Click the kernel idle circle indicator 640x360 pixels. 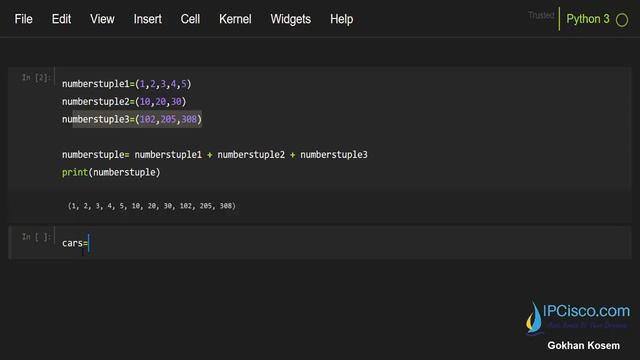coord(622,20)
